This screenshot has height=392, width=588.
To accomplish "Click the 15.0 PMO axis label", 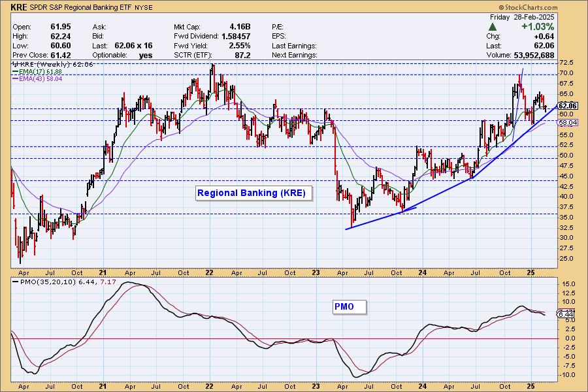I will tap(568, 284).
